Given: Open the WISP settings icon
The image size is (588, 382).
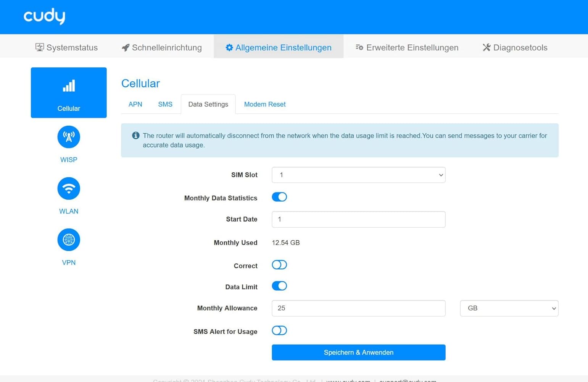Looking at the screenshot, I should pos(69,137).
